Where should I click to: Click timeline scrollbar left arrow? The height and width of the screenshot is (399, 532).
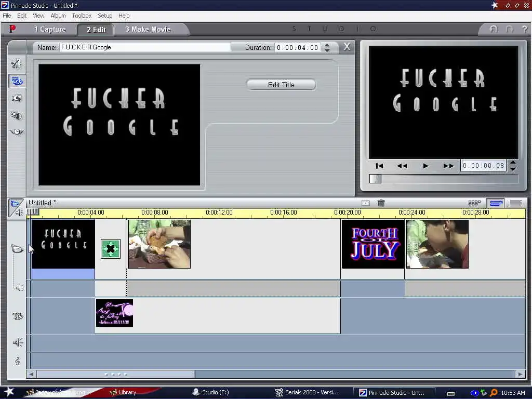(x=31, y=374)
